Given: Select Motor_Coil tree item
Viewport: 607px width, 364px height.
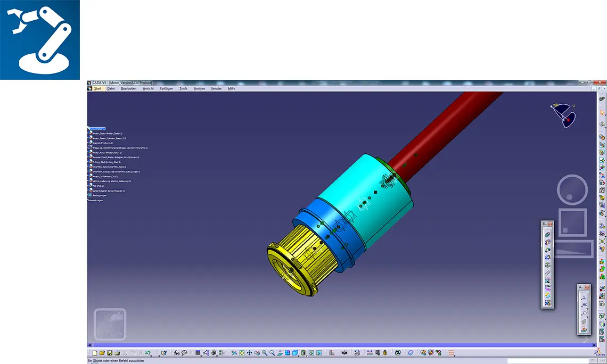Looking at the screenshot, I should coord(105,176).
